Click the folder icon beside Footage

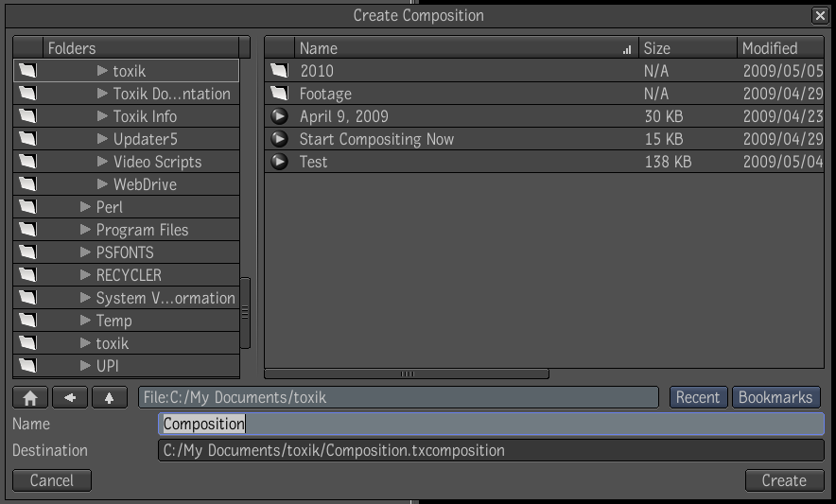tap(279, 94)
